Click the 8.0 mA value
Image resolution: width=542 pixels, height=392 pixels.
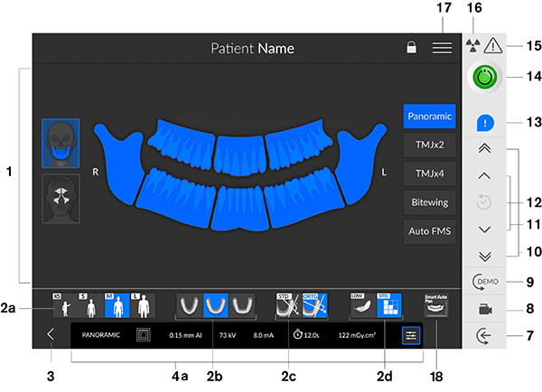point(264,335)
